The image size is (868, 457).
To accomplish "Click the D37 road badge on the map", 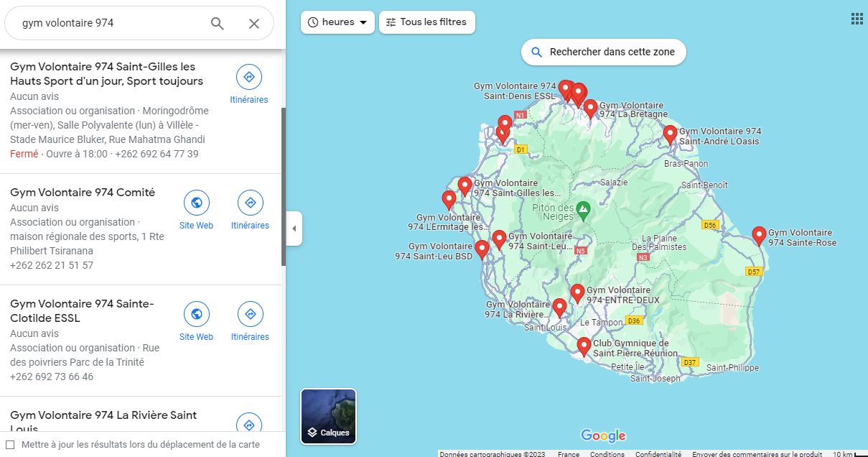I will [690, 362].
